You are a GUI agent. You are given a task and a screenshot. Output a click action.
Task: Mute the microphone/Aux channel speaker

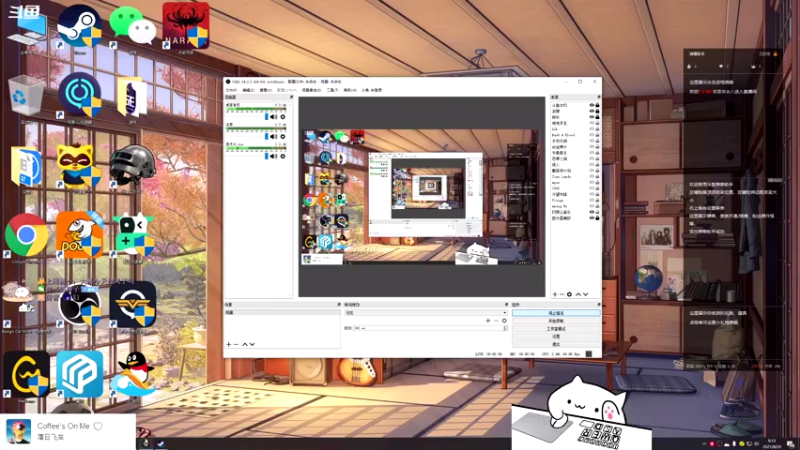coord(273,156)
